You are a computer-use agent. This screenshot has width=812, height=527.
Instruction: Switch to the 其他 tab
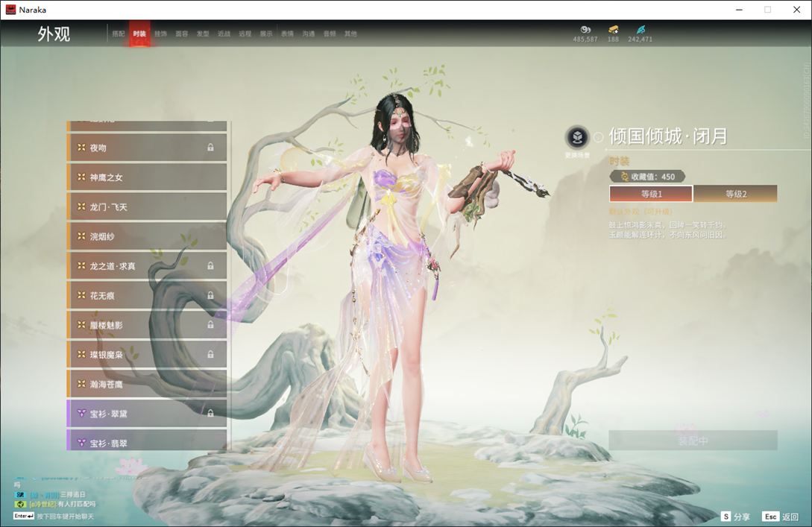pyautogui.click(x=350, y=34)
